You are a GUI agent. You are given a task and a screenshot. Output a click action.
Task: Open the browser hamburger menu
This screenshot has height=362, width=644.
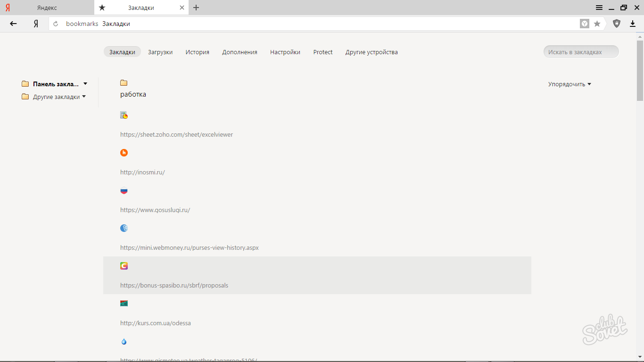pyautogui.click(x=599, y=8)
